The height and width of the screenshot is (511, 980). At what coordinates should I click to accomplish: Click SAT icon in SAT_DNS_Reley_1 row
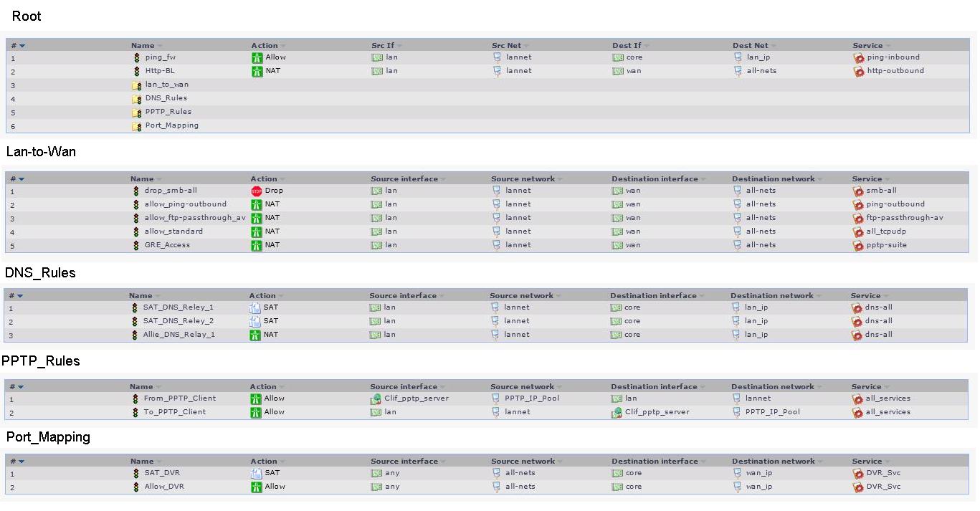(254, 307)
